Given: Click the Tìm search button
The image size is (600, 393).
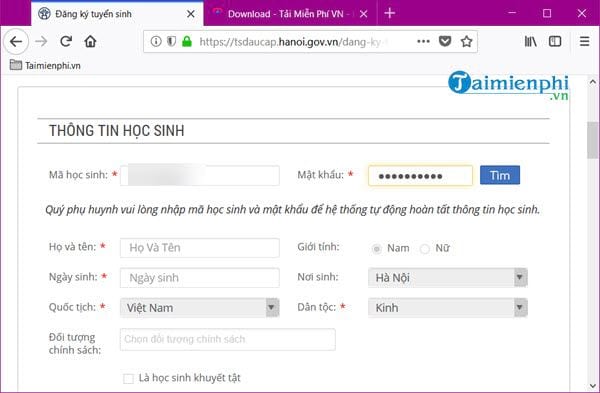Looking at the screenshot, I should 500,175.
